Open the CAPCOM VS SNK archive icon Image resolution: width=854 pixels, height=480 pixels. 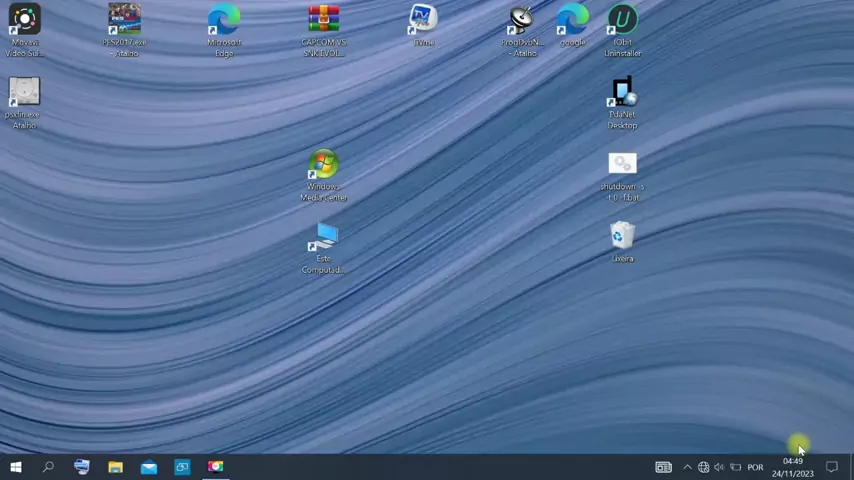click(x=323, y=20)
